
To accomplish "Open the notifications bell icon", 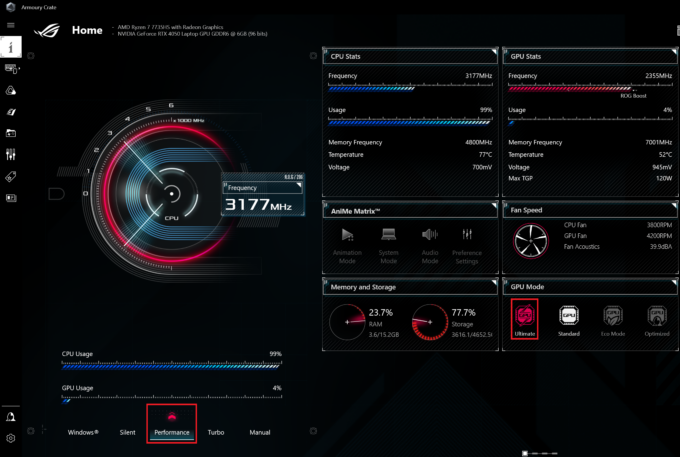I will 11,416.
